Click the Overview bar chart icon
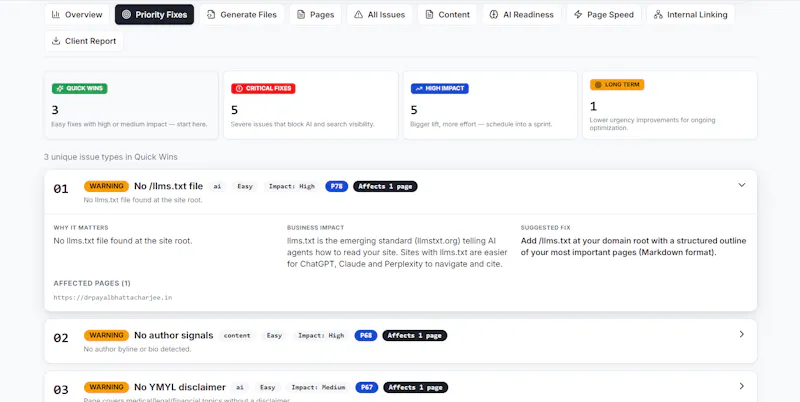This screenshot has height=402, width=800. 56,15
